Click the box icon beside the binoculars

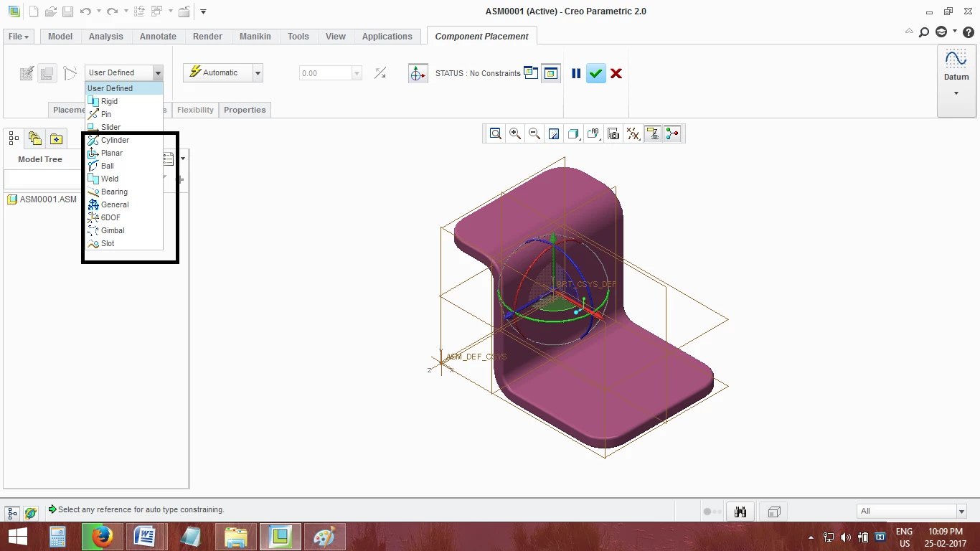(773, 512)
